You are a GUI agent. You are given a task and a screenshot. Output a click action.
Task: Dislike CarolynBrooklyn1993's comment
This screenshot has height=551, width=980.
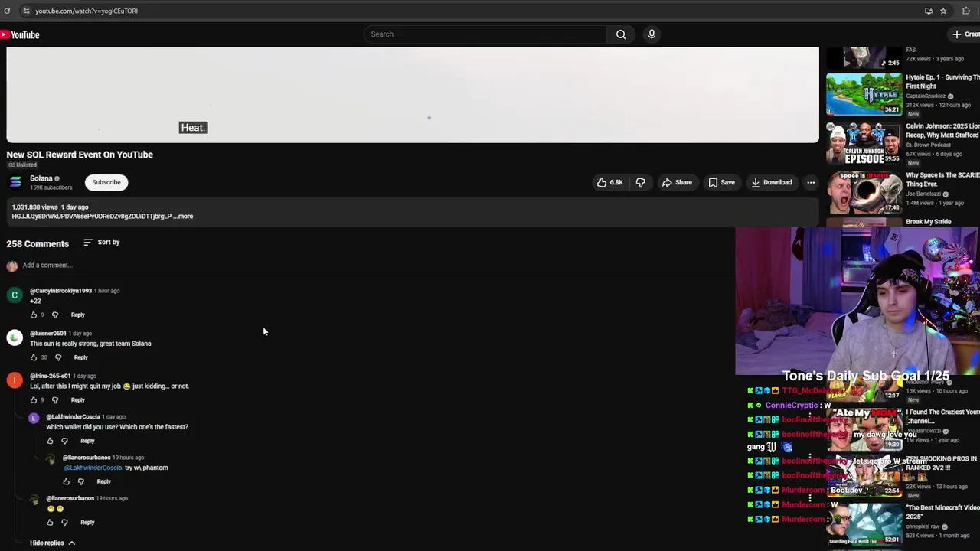[x=54, y=315]
